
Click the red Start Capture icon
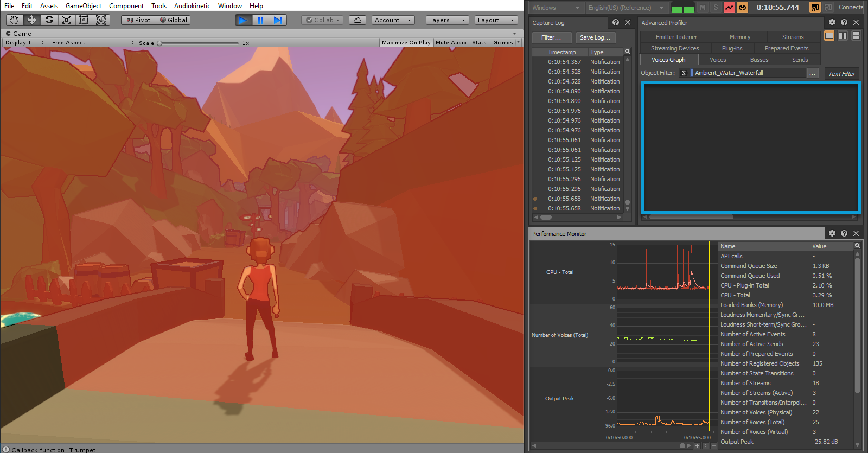(729, 8)
